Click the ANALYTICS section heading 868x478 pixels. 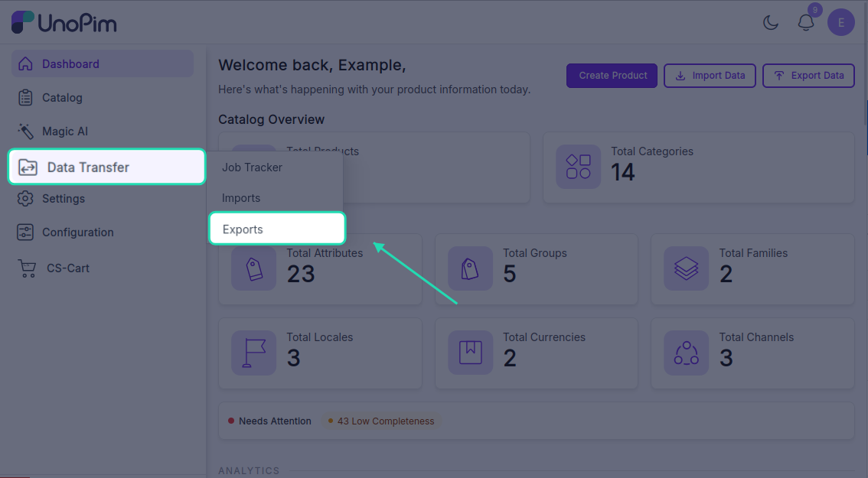pos(249,470)
